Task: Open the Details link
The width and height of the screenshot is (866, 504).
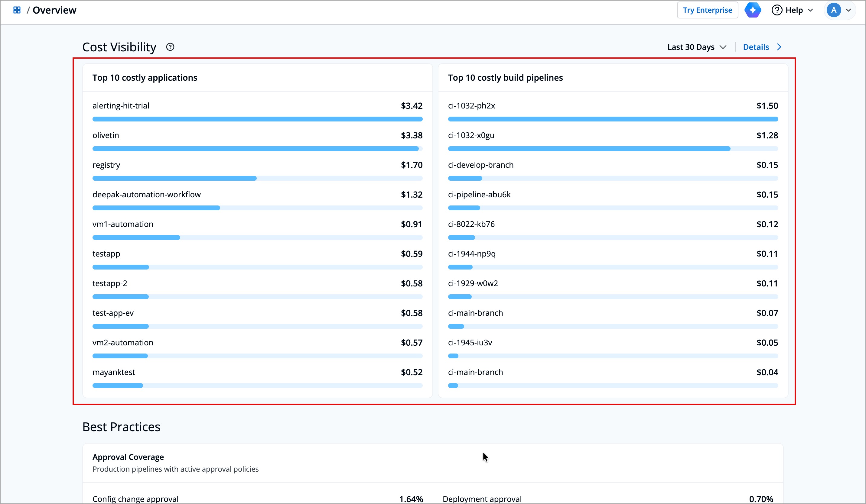Action: click(756, 47)
